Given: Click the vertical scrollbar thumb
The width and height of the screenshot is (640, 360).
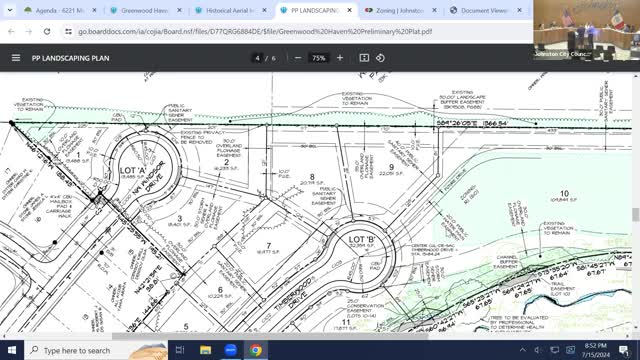Looking at the screenshot, I should [x=636, y=214].
